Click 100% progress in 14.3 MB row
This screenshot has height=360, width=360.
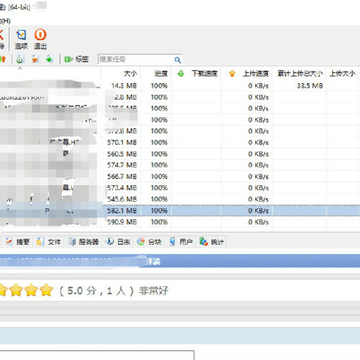pos(159,86)
